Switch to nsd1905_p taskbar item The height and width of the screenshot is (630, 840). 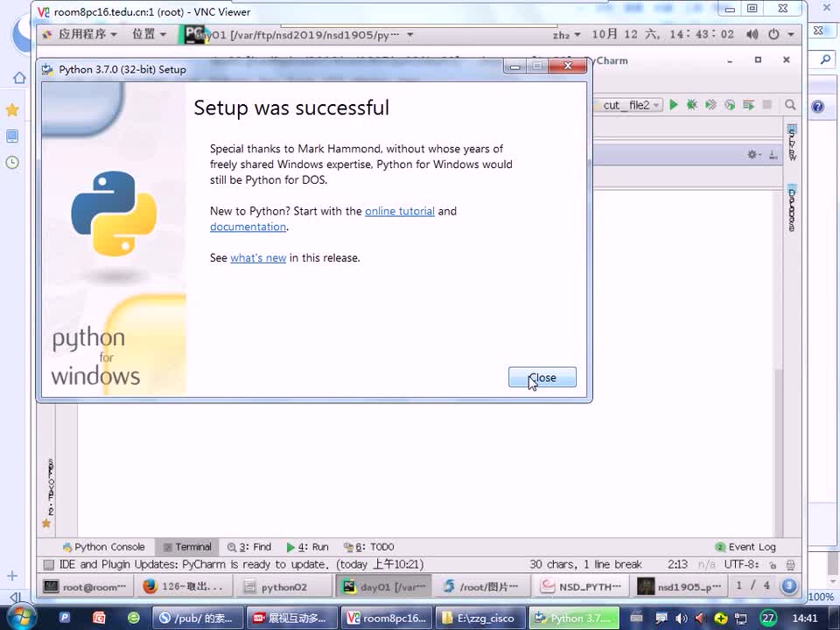tap(681, 586)
